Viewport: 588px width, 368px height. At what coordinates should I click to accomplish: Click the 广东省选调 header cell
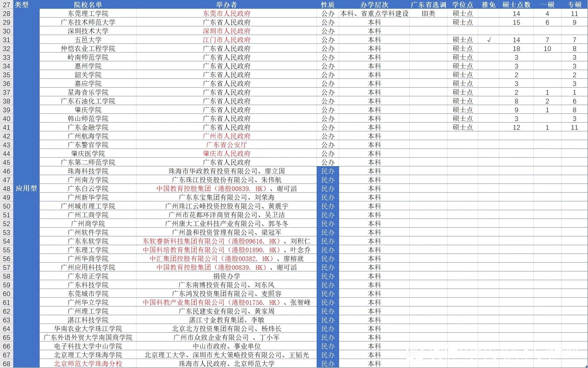click(428, 5)
